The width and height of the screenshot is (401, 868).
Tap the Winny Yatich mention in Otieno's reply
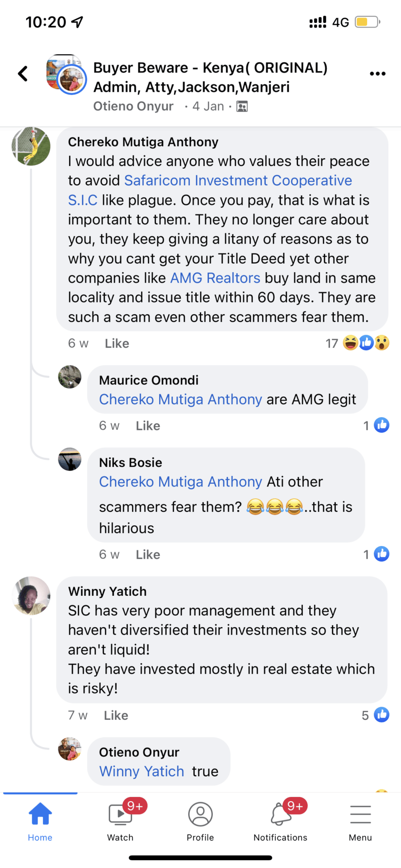(x=142, y=771)
